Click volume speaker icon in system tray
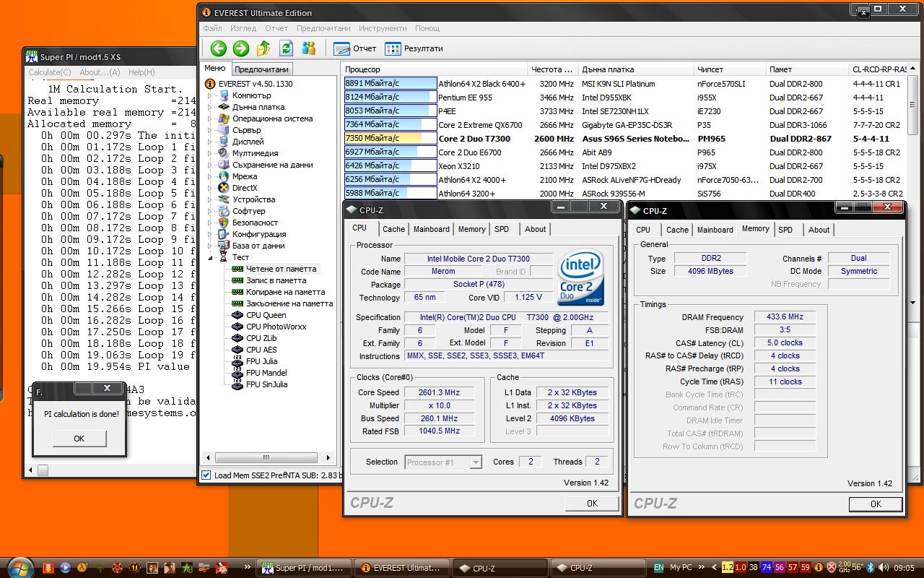 (883, 568)
